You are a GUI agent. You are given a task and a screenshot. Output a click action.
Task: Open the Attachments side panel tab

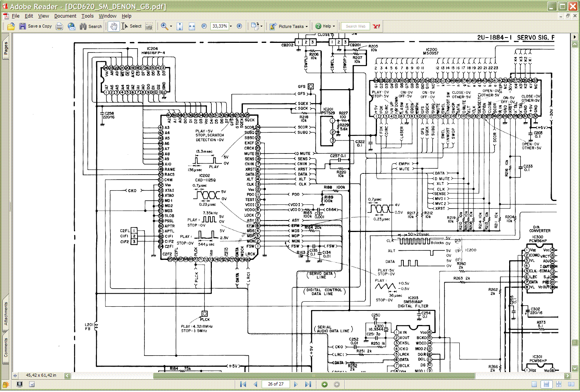pos(5,313)
